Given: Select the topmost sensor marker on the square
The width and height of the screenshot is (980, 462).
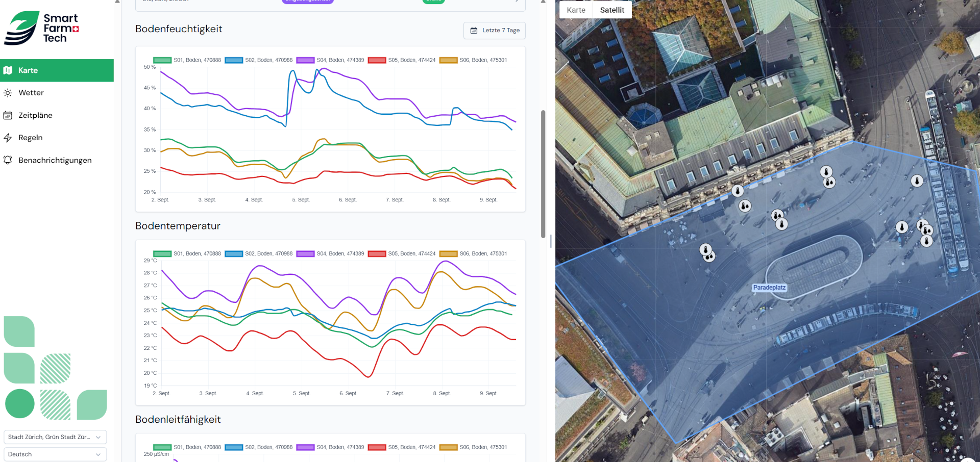Looking at the screenshot, I should [x=826, y=172].
